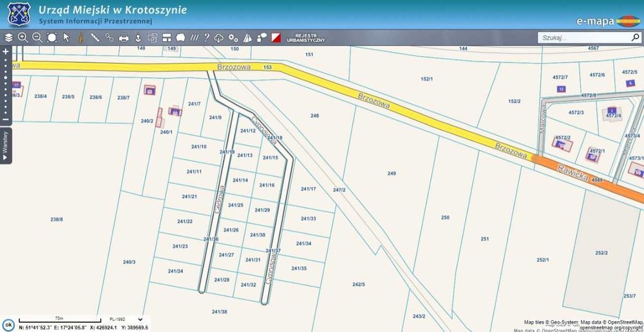Activate the arrow pointer selection tool
This screenshot has width=644, height=332.
(x=66, y=38)
